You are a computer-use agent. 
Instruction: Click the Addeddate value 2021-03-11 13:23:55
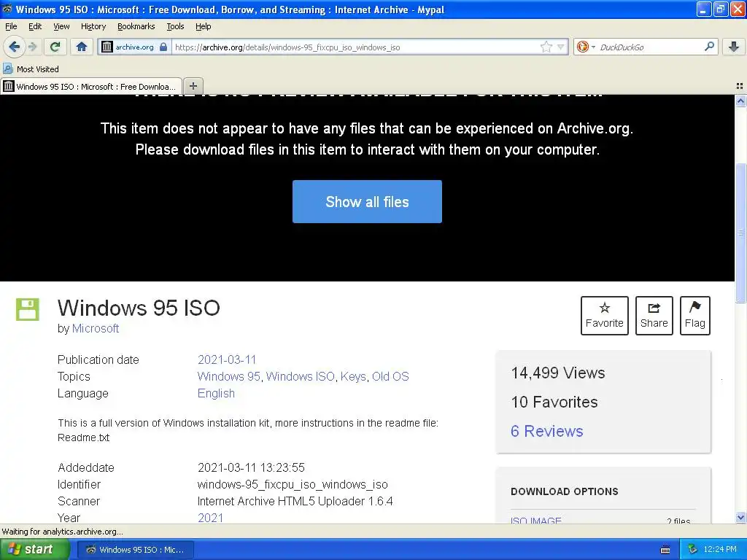coord(251,467)
